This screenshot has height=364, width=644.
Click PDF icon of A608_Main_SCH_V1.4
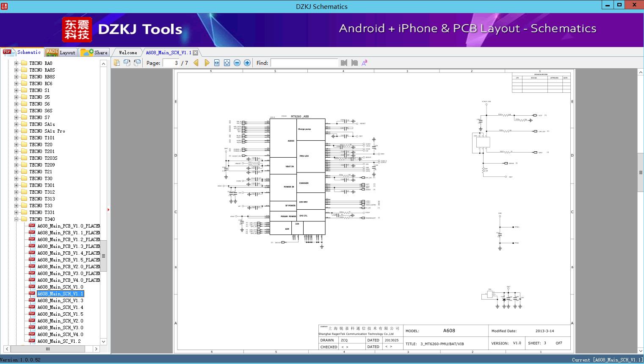(x=32, y=307)
